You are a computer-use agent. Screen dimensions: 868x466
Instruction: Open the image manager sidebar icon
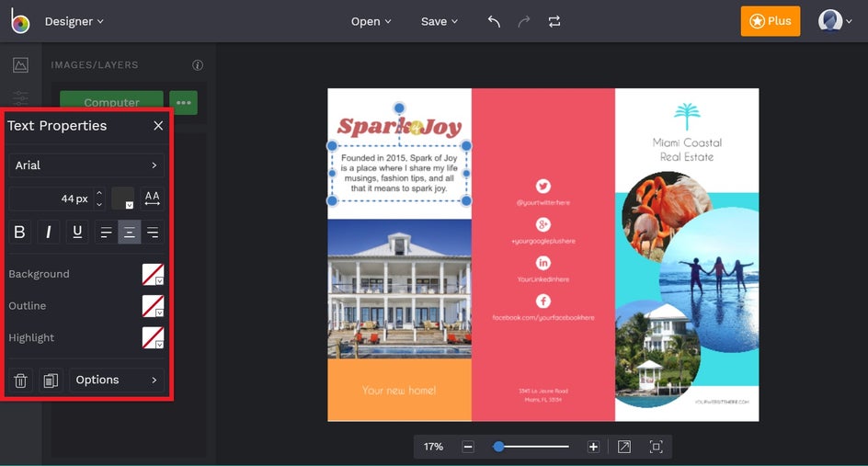20,65
